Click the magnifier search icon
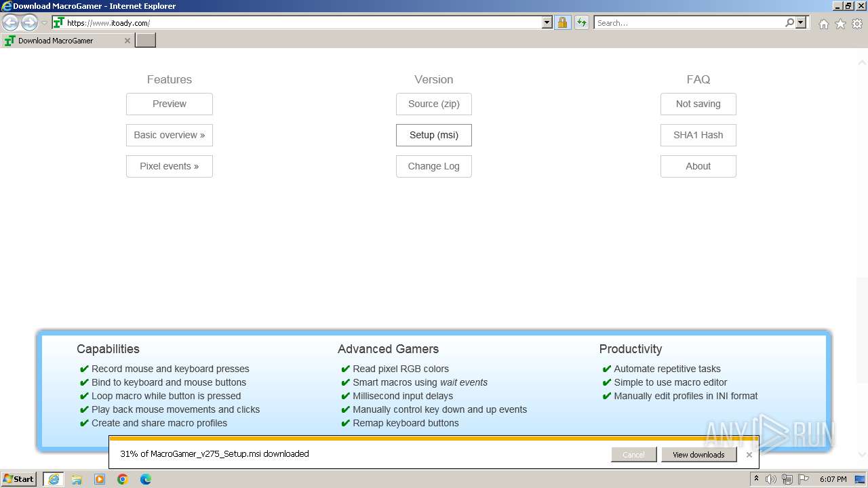 [789, 23]
